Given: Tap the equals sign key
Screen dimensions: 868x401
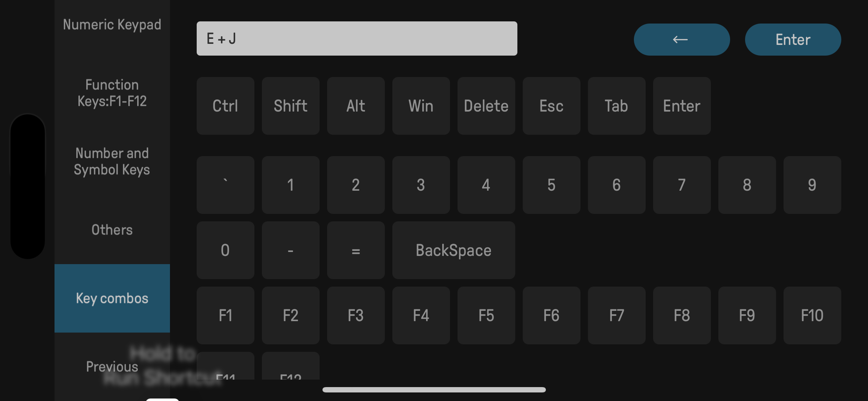Looking at the screenshot, I should (x=356, y=250).
